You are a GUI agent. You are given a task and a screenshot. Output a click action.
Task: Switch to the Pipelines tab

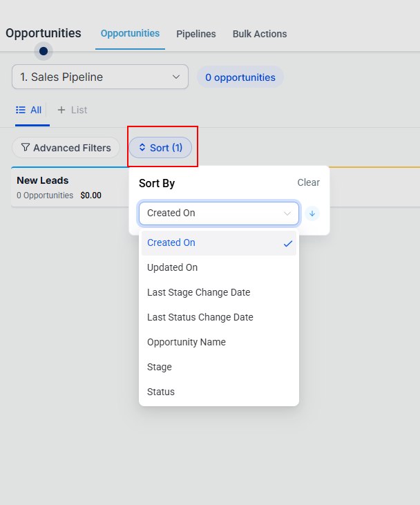195,34
